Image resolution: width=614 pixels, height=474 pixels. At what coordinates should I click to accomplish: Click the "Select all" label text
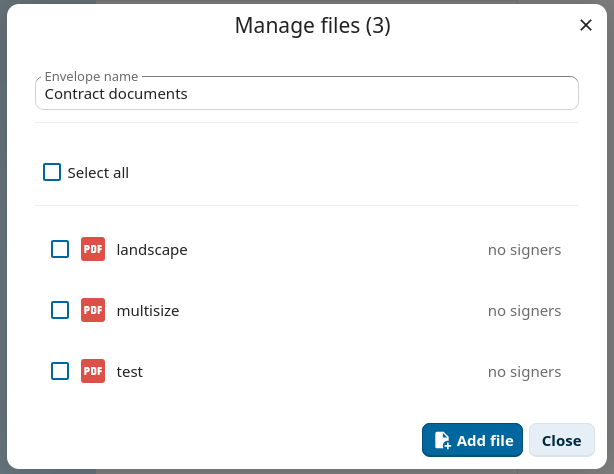(98, 173)
